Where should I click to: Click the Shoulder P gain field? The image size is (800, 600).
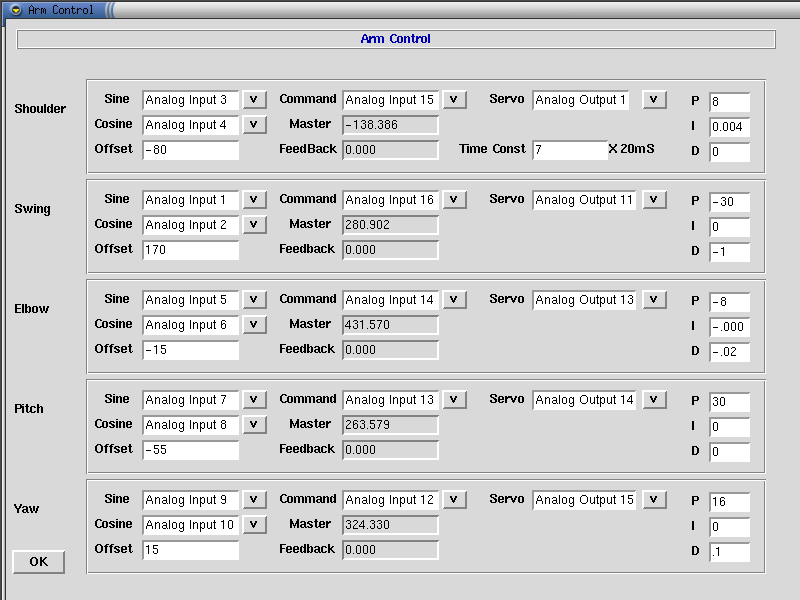tap(730, 102)
